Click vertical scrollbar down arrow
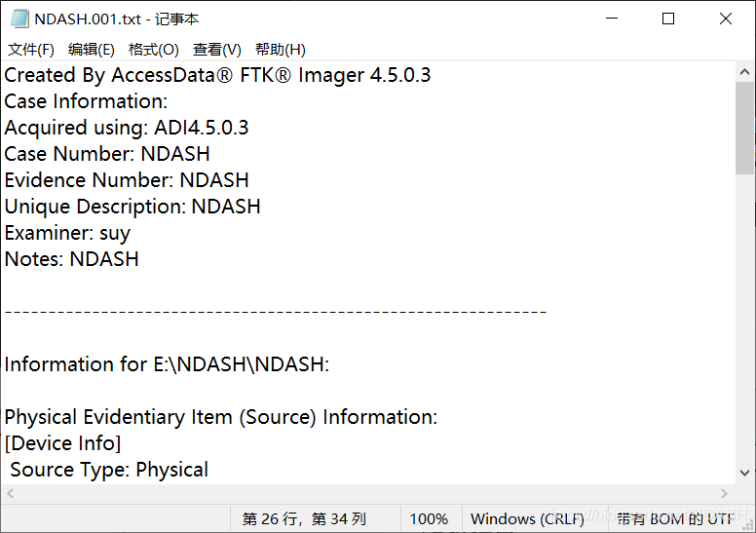The height and width of the screenshot is (533, 756). 745,473
